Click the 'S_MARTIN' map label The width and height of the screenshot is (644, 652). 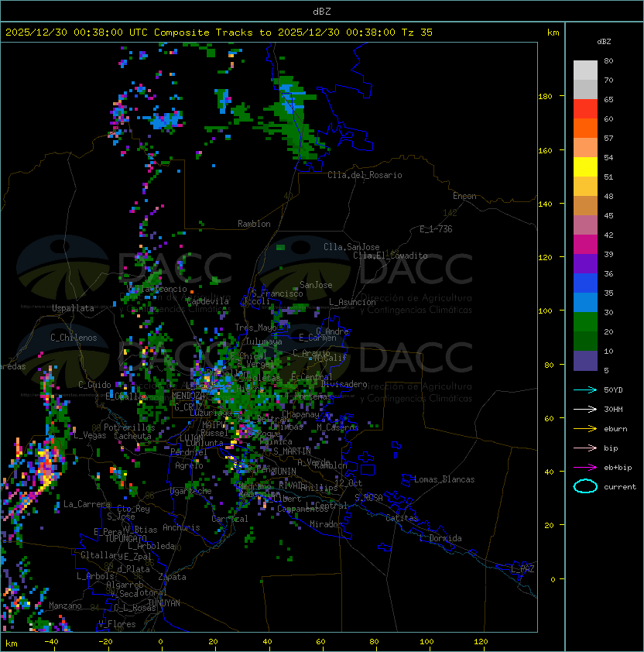tap(293, 451)
